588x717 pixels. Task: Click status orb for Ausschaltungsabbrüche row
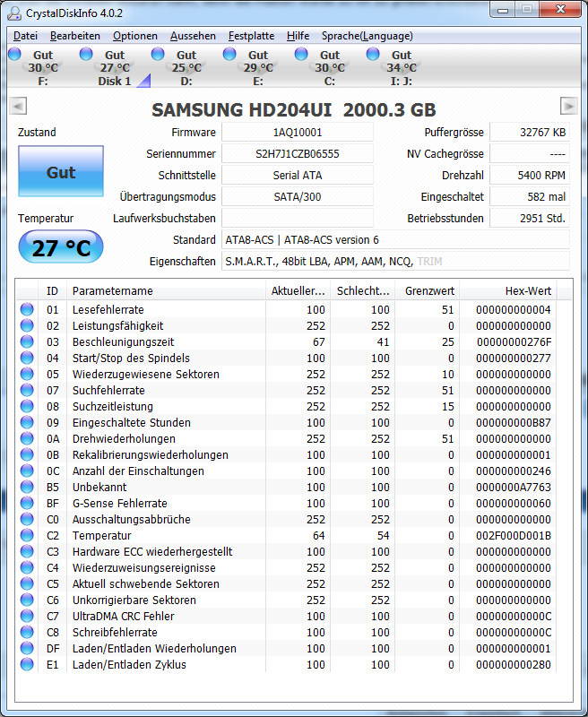coord(27,519)
